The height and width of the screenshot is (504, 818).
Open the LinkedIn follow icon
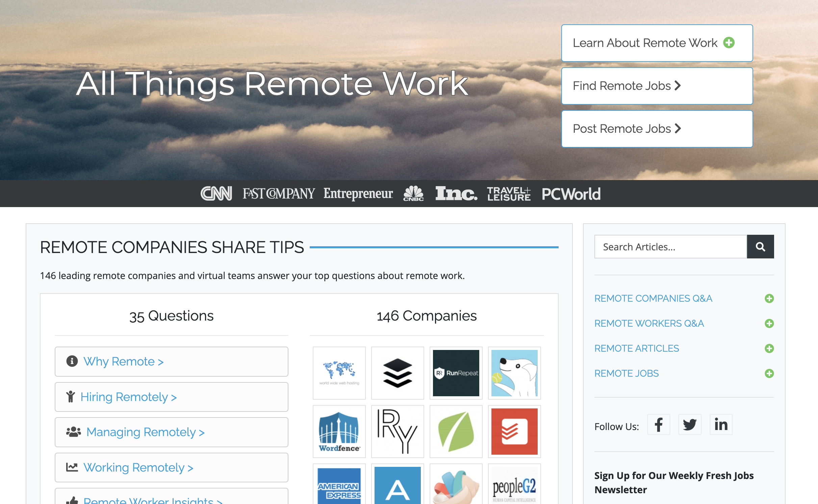(x=721, y=425)
